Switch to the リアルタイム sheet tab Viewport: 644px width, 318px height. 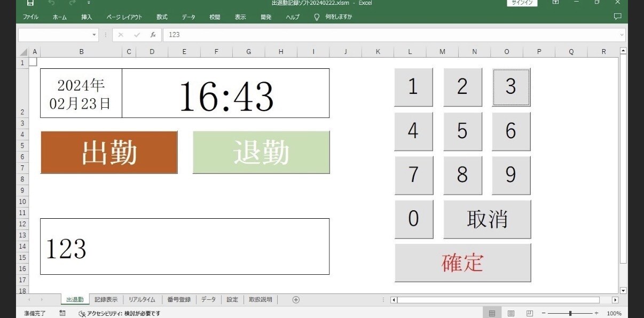pyautogui.click(x=142, y=300)
